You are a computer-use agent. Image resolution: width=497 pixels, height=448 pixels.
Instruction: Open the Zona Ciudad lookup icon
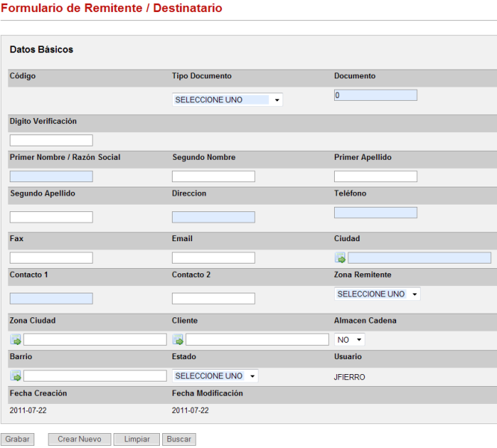pos(16,340)
